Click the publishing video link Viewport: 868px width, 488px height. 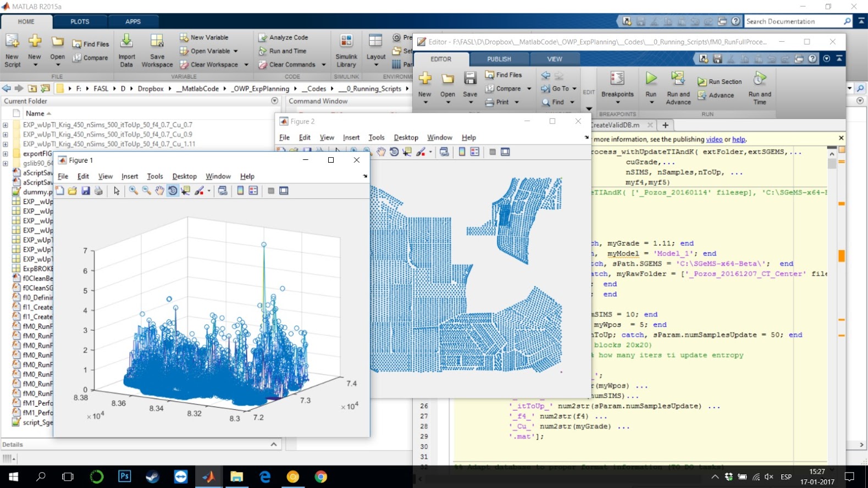(714, 139)
